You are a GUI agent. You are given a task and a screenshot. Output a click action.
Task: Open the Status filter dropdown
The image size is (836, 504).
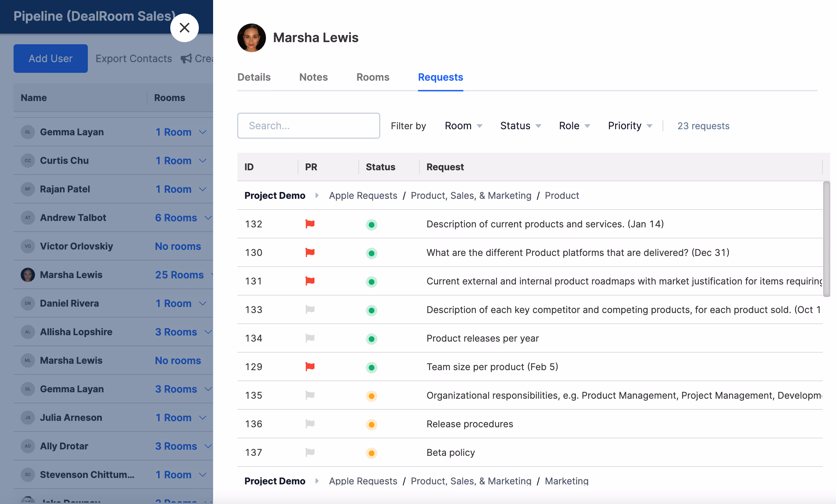pyautogui.click(x=520, y=126)
